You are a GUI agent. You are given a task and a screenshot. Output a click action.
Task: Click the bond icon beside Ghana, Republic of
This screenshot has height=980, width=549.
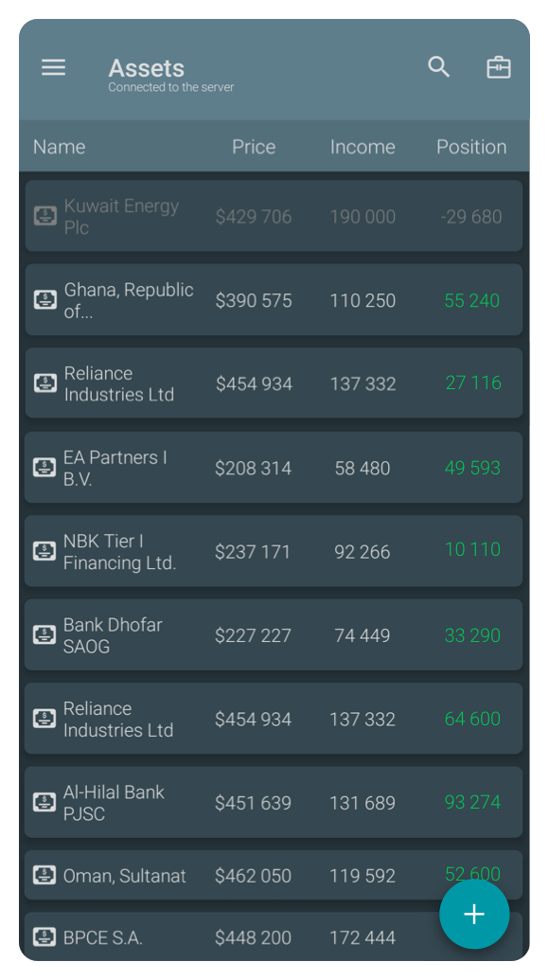45,299
